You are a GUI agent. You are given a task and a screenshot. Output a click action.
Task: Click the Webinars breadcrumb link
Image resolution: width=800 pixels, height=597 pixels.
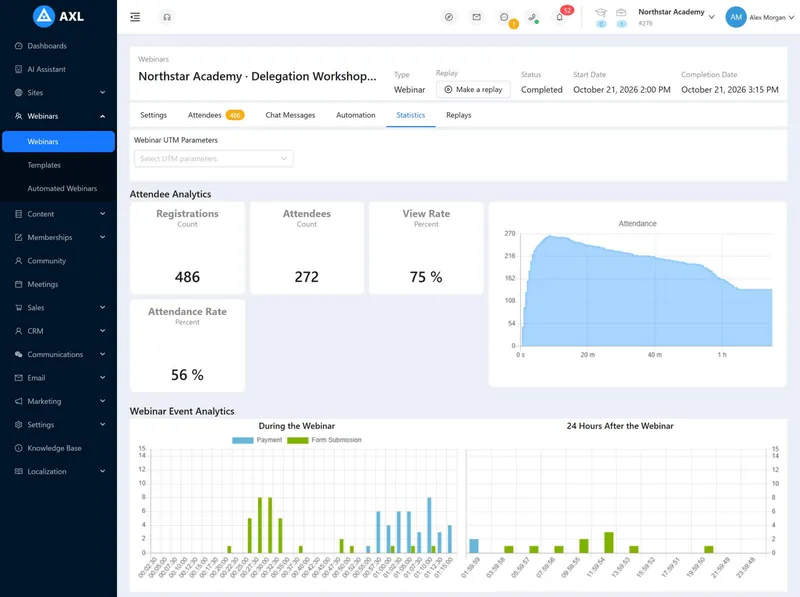click(153, 59)
